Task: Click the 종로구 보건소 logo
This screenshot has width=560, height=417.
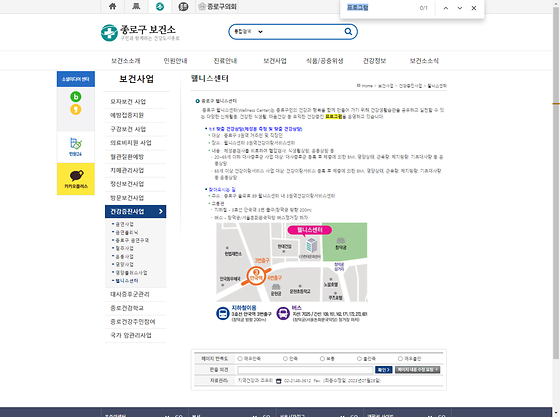Action: [140, 32]
